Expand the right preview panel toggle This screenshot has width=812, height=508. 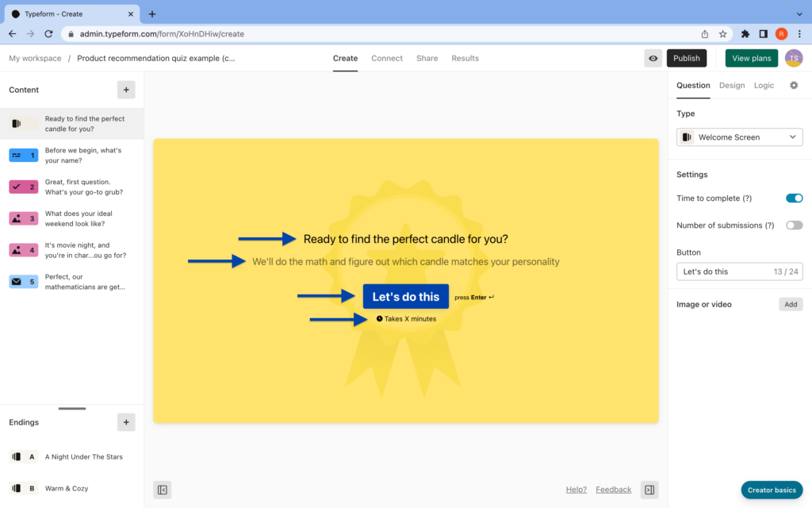tap(649, 490)
